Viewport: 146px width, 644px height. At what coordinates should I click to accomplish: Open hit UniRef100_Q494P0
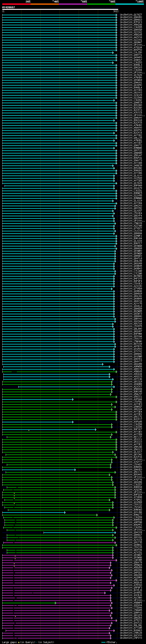click(131, 58)
